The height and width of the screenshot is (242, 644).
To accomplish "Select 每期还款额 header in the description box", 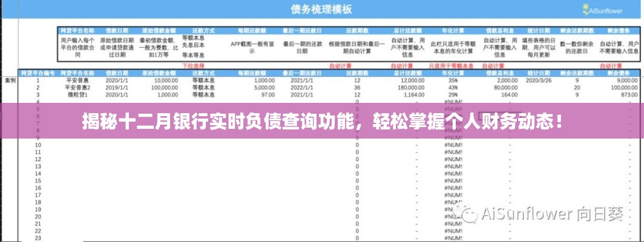I will point(252,30).
